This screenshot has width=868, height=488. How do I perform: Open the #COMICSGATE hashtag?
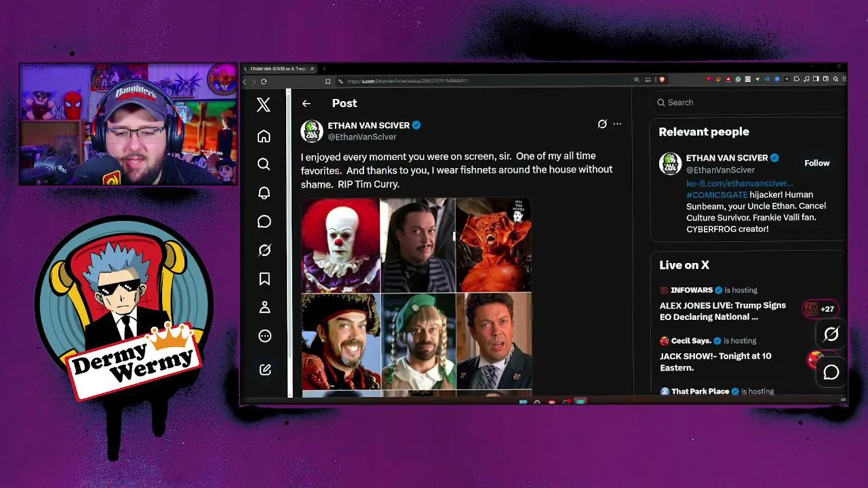[x=717, y=195]
